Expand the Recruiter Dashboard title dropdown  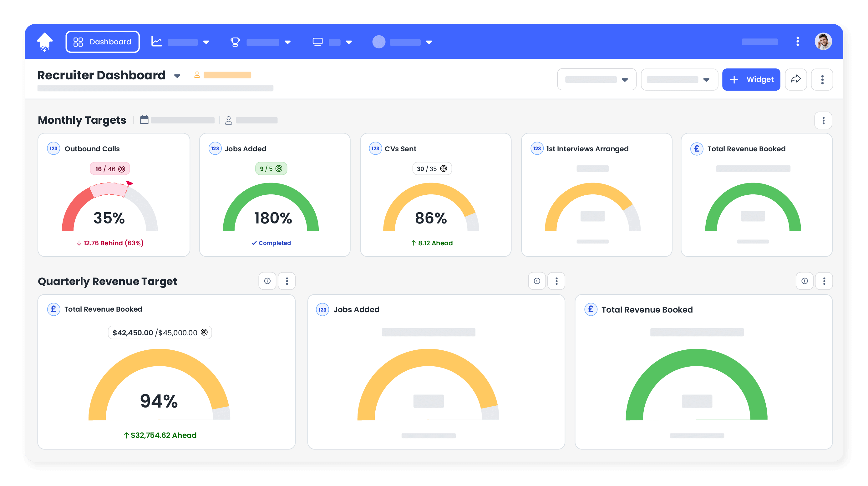coord(177,76)
